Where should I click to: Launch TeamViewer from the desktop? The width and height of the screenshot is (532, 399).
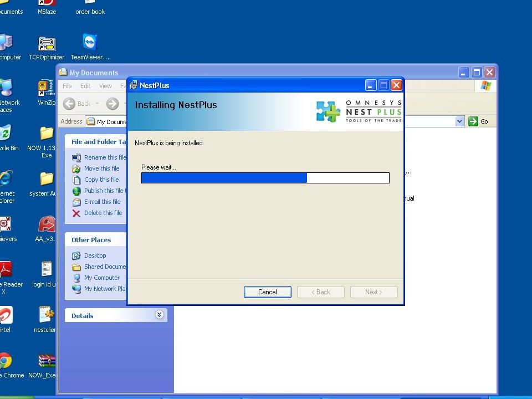click(90, 48)
